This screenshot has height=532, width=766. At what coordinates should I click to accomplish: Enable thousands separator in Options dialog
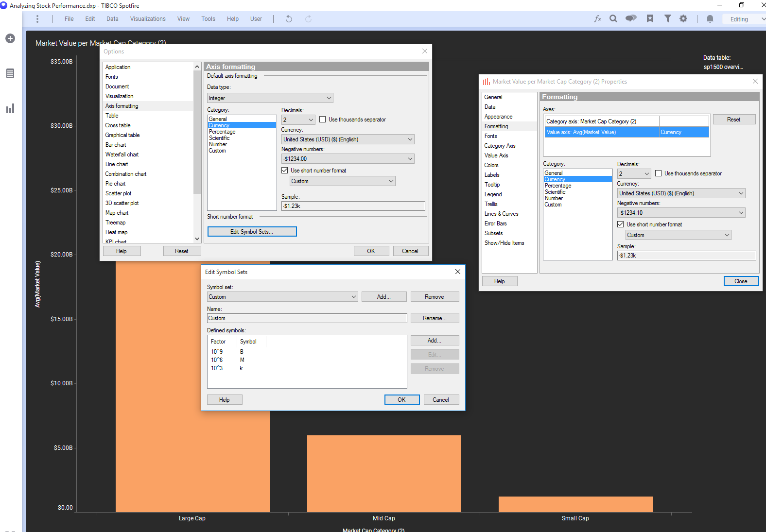click(x=323, y=120)
